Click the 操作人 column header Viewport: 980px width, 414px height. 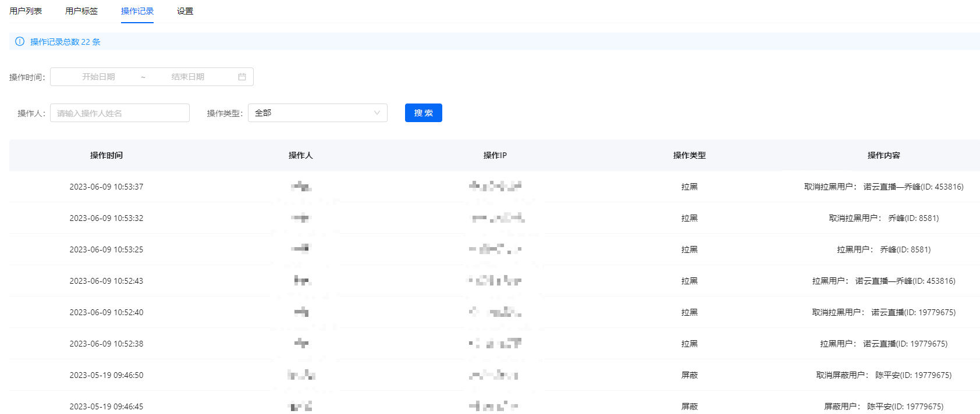(301, 155)
